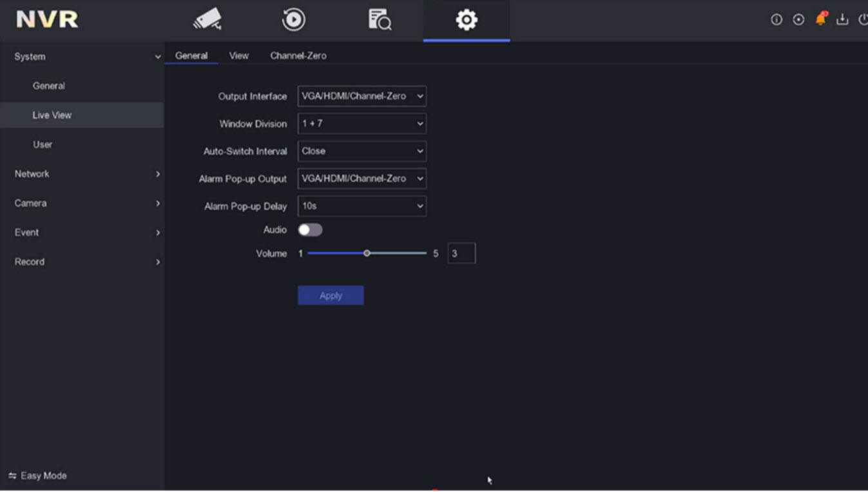
Task: Click the Apply button
Action: pos(331,295)
